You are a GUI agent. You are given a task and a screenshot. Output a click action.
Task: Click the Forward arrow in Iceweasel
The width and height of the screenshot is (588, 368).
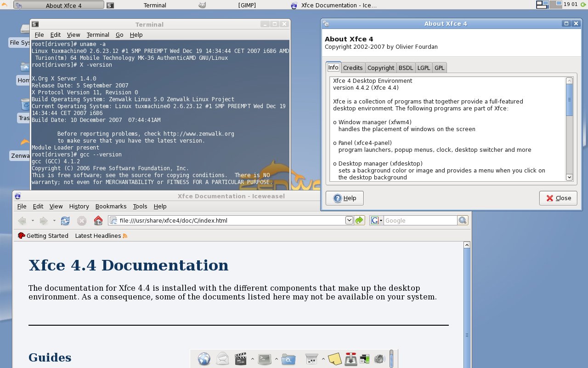tap(44, 221)
